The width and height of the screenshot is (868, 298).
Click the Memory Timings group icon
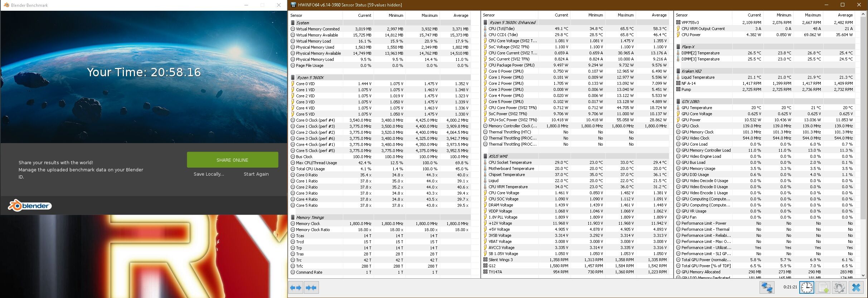click(293, 217)
